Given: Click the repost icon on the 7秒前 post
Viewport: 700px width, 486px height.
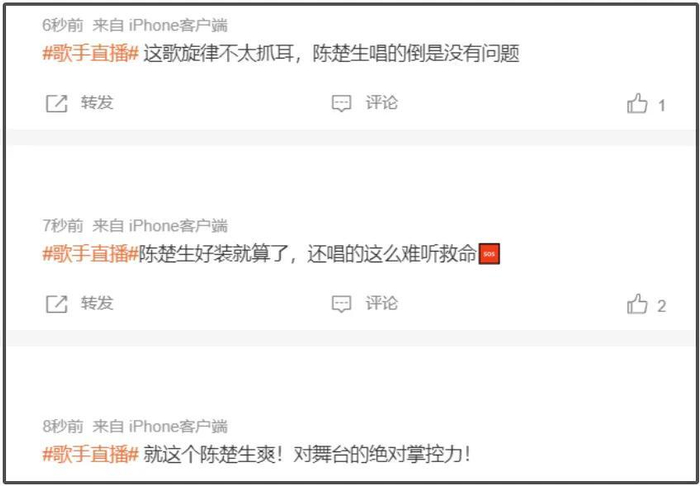Looking at the screenshot, I should [x=57, y=304].
